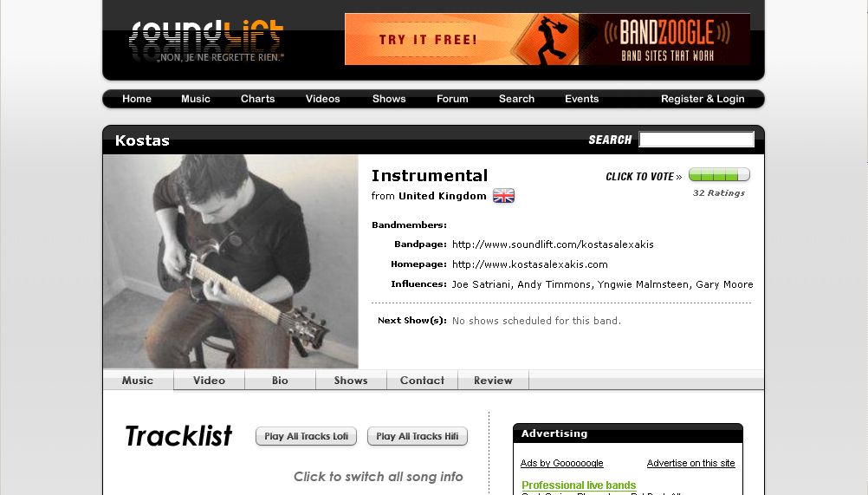
Task: Open the soundlift bandpage URL
Action: 553,244
